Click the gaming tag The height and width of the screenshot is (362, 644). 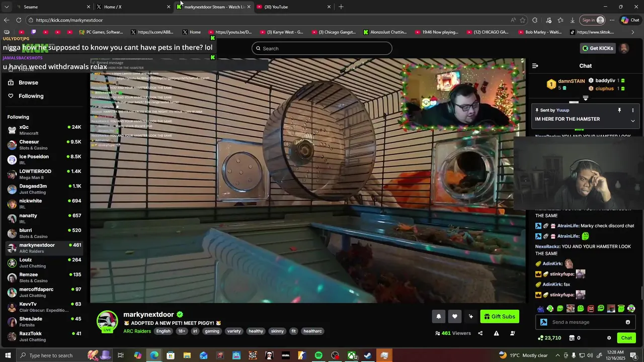[x=212, y=331]
